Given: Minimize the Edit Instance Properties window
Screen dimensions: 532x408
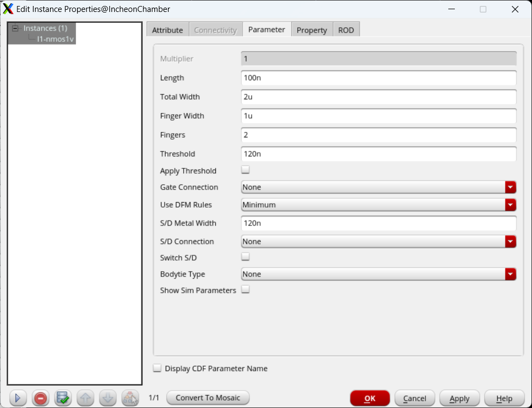Looking at the screenshot, I should [x=451, y=9].
